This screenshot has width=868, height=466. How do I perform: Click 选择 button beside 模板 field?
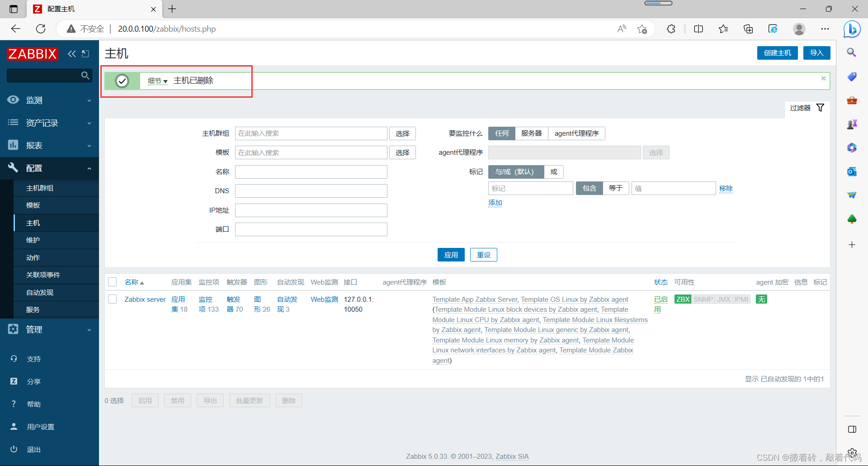(x=402, y=152)
